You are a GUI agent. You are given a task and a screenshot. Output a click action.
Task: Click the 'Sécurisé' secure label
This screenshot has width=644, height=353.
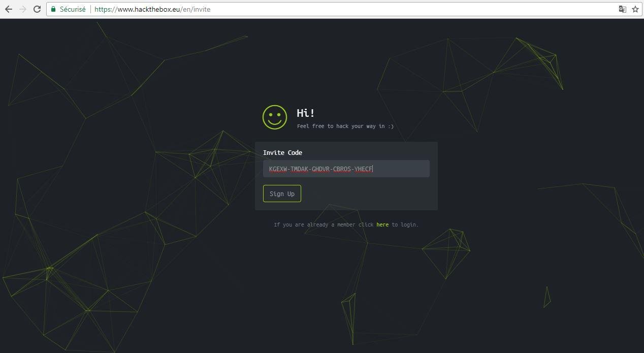coord(73,9)
